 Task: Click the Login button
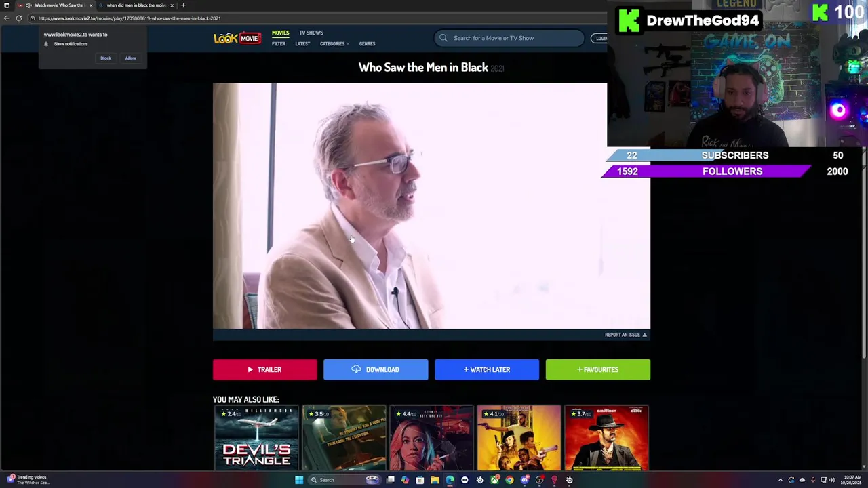click(599, 38)
